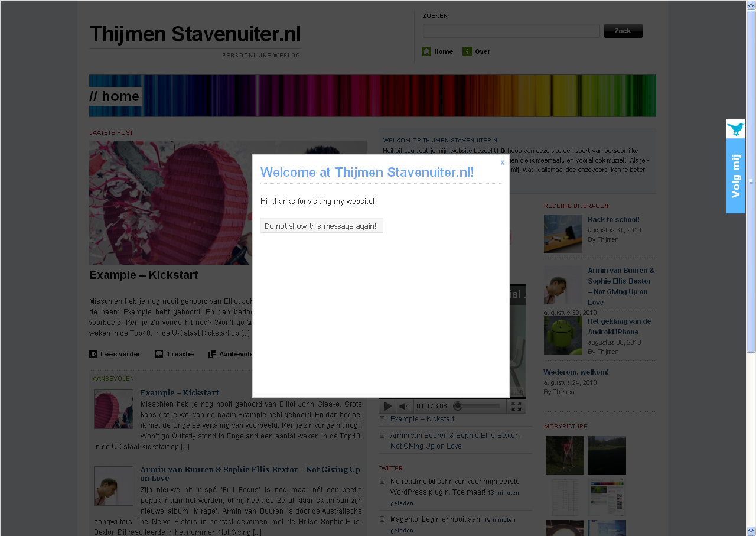The width and height of the screenshot is (756, 536).
Task: Click the speech bubble reactie icon
Action: pyautogui.click(x=159, y=354)
